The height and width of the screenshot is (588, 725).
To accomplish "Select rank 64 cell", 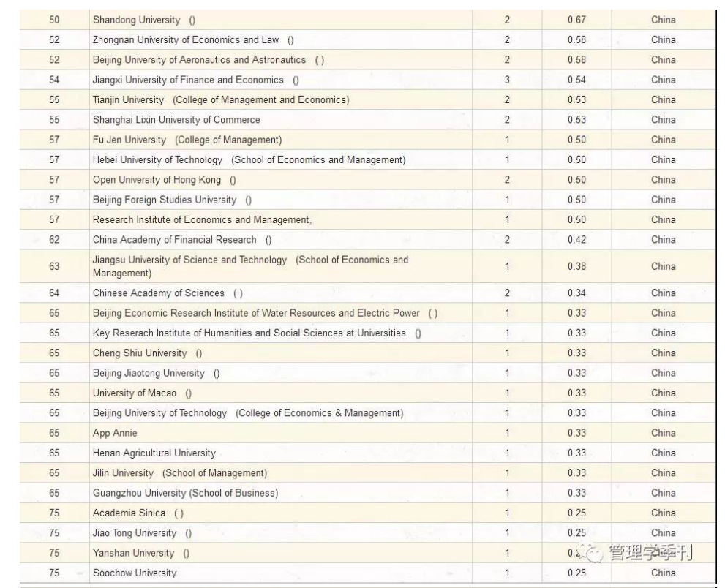I will (54, 293).
